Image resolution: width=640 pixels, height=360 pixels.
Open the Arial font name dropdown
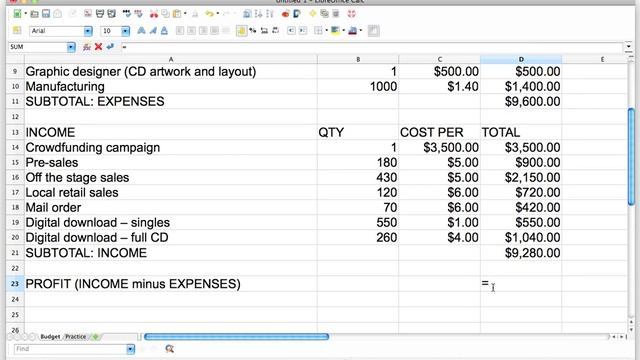pyautogui.click(x=88, y=31)
